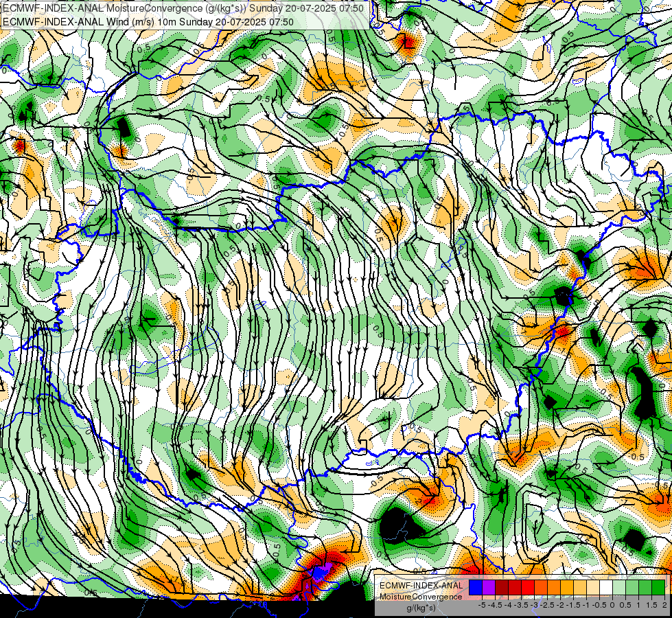Viewport: 672px width, 618px height.
Task: Click the 1.5 tick label in legend
Action: [x=652, y=605]
